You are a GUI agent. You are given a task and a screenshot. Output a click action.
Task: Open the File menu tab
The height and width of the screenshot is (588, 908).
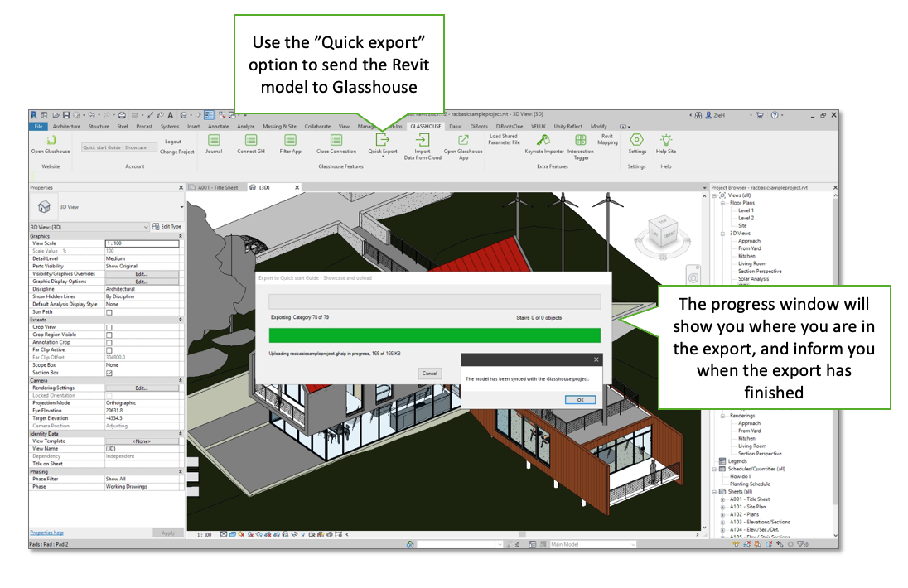(38, 126)
